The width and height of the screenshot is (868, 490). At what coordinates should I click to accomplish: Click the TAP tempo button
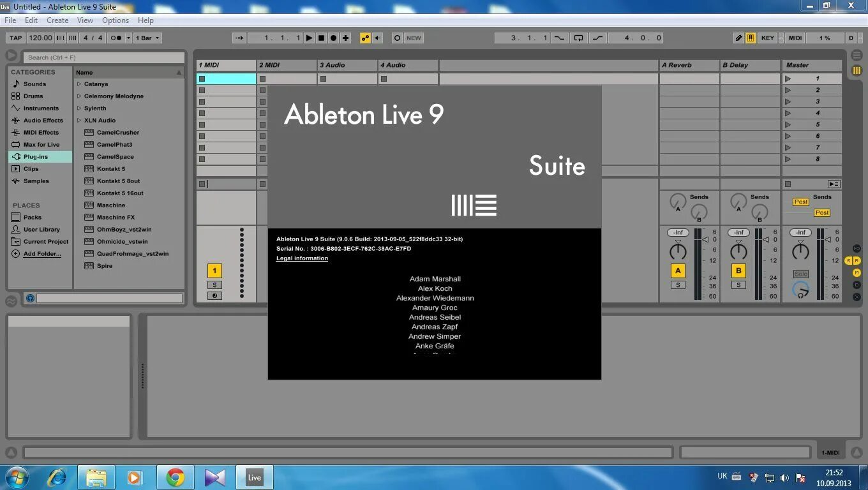pyautogui.click(x=16, y=38)
